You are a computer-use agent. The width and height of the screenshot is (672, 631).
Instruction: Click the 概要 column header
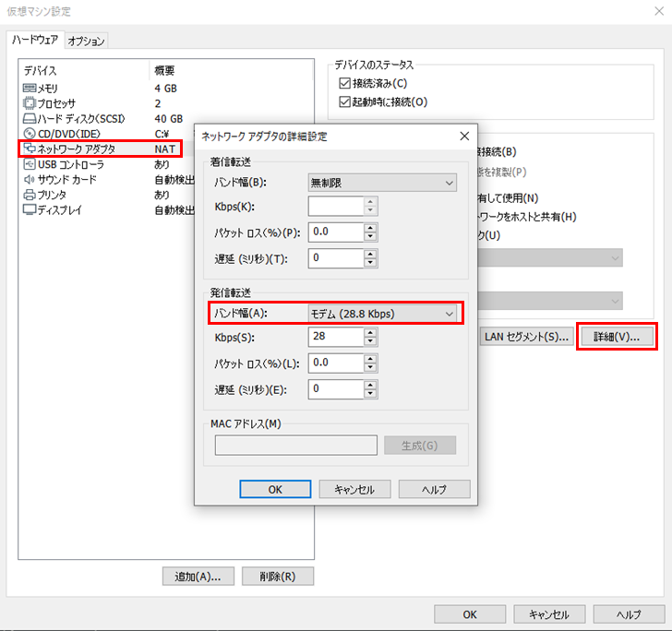click(164, 70)
